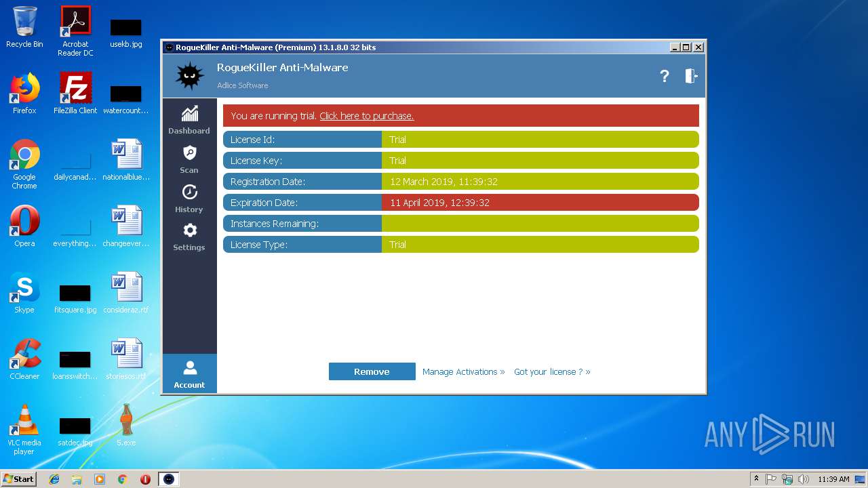The image size is (868, 488).
Task: Open VLC media player desktop shortcut
Action: tap(24, 429)
